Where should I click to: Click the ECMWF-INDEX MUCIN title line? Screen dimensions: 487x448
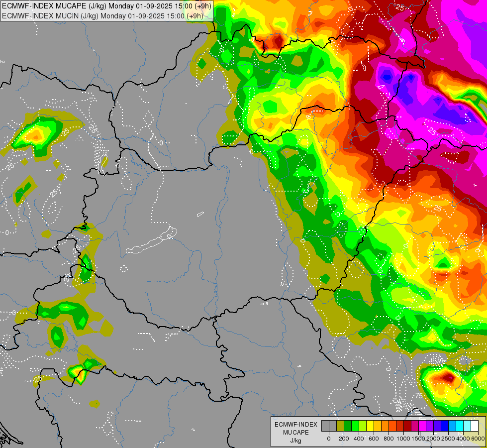point(102,15)
